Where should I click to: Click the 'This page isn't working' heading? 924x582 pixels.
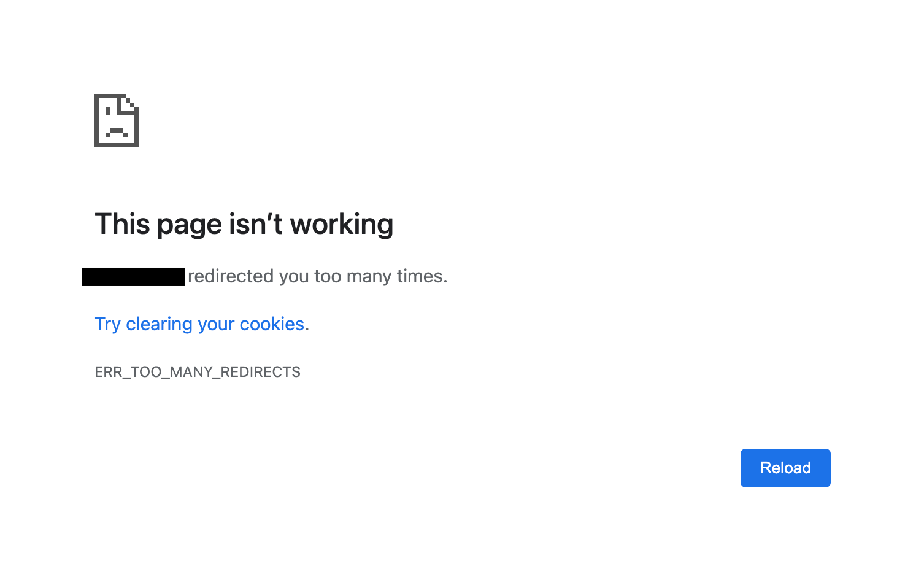pos(244,224)
